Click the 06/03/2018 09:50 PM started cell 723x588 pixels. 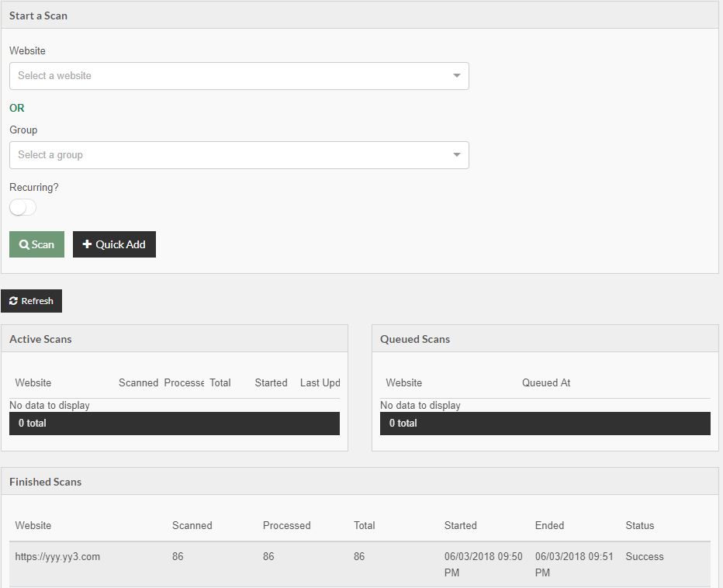click(x=483, y=565)
